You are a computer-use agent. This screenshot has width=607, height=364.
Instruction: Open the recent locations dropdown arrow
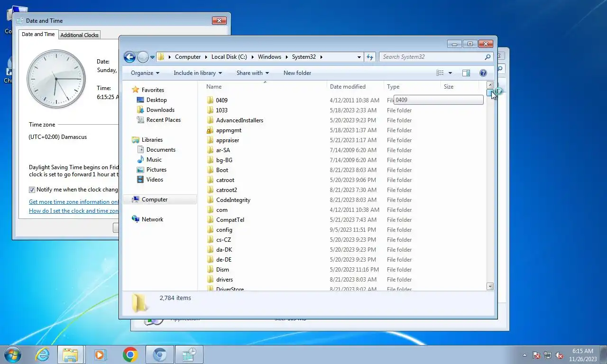pos(152,57)
